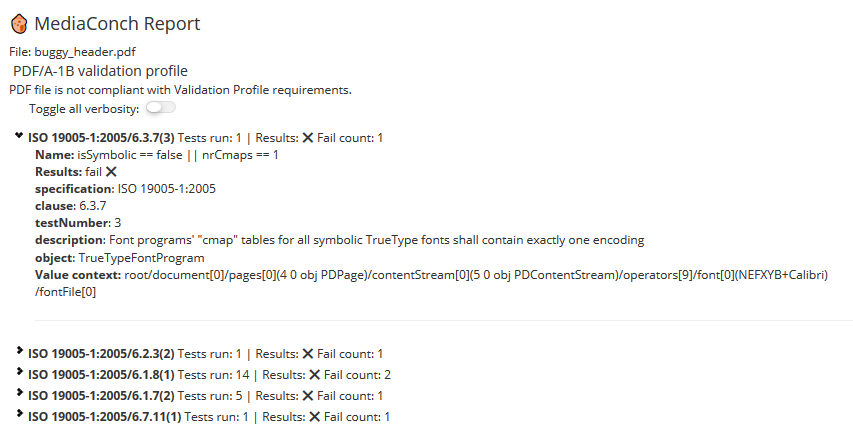
Task: Select the ISO 19005-1:2005/6.2.3(2) rule title
Action: pyautogui.click(x=101, y=354)
